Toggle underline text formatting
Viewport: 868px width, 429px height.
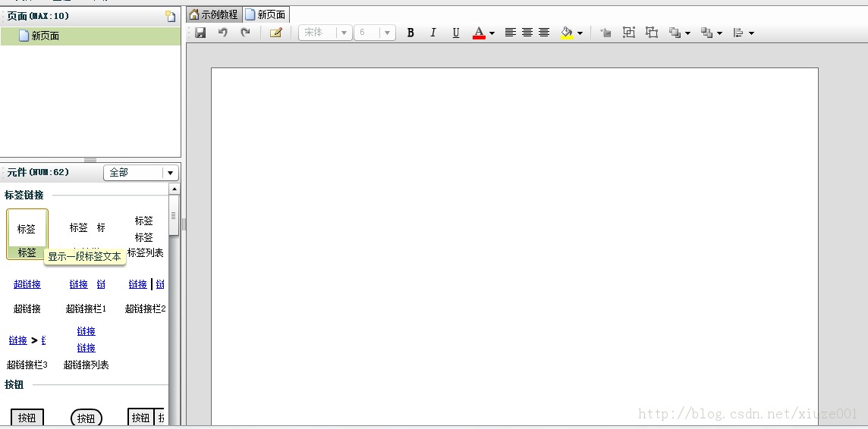click(455, 33)
